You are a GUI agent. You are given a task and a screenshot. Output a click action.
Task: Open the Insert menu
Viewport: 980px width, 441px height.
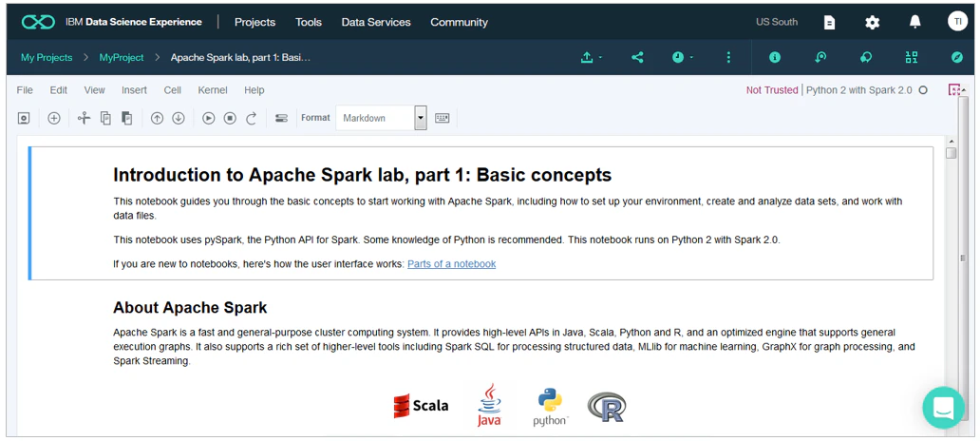click(x=135, y=90)
